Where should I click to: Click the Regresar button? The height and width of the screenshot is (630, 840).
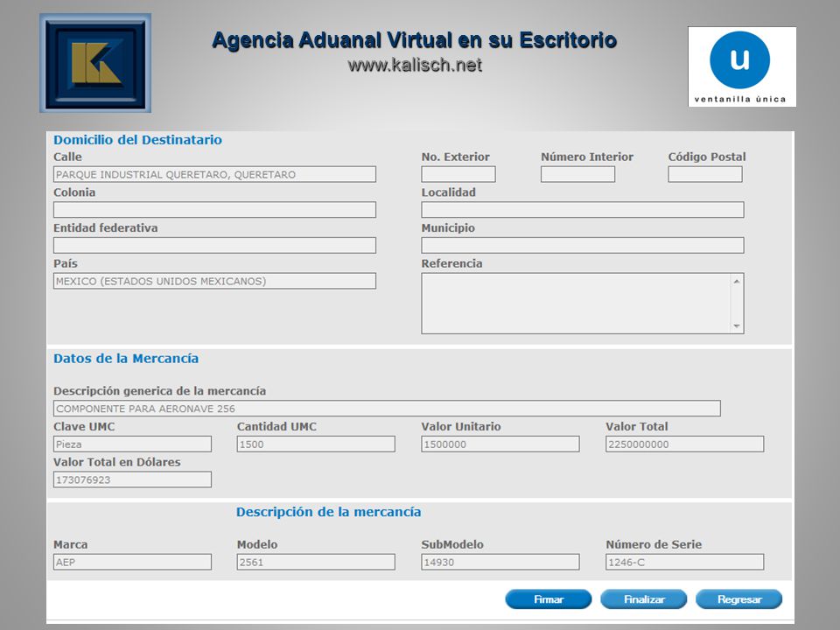pyautogui.click(x=739, y=599)
